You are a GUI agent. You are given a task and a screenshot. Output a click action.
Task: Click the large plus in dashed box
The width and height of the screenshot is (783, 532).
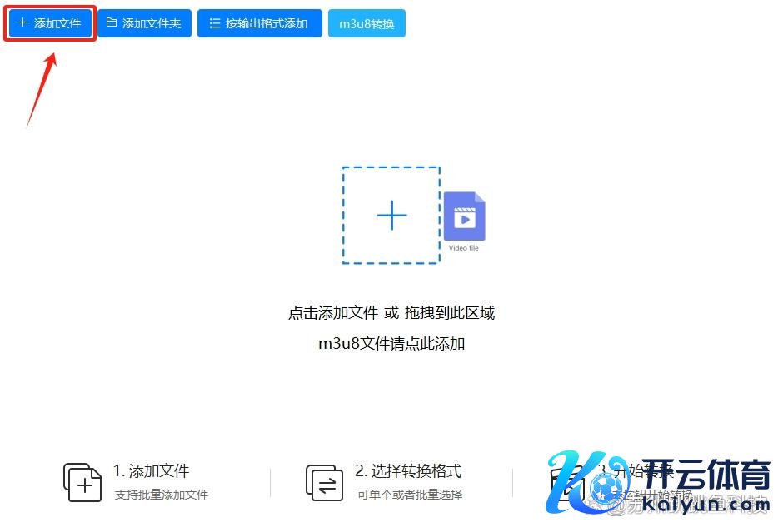pyautogui.click(x=391, y=216)
